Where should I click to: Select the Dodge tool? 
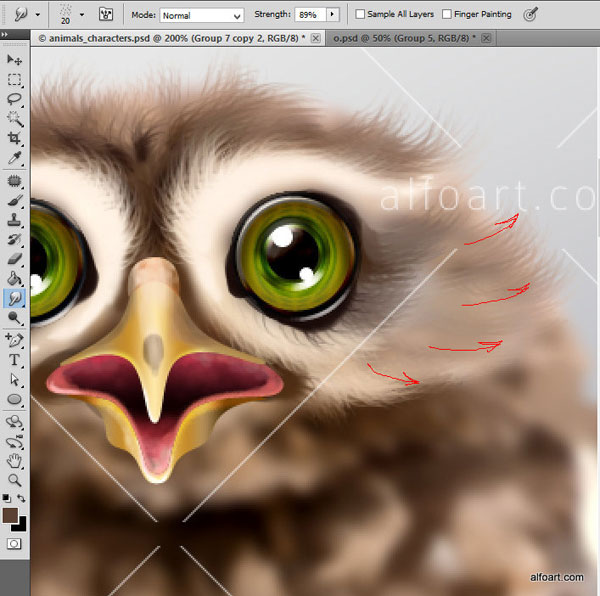click(15, 318)
